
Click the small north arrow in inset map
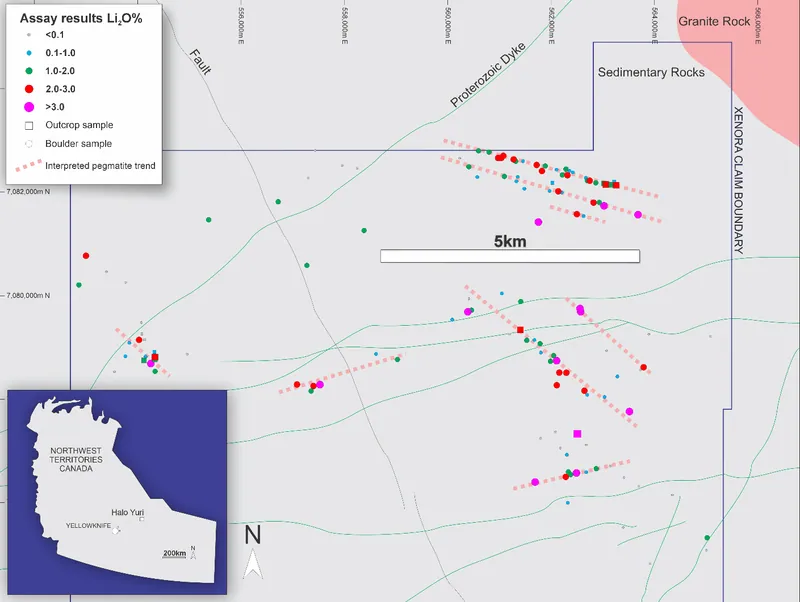[193, 555]
